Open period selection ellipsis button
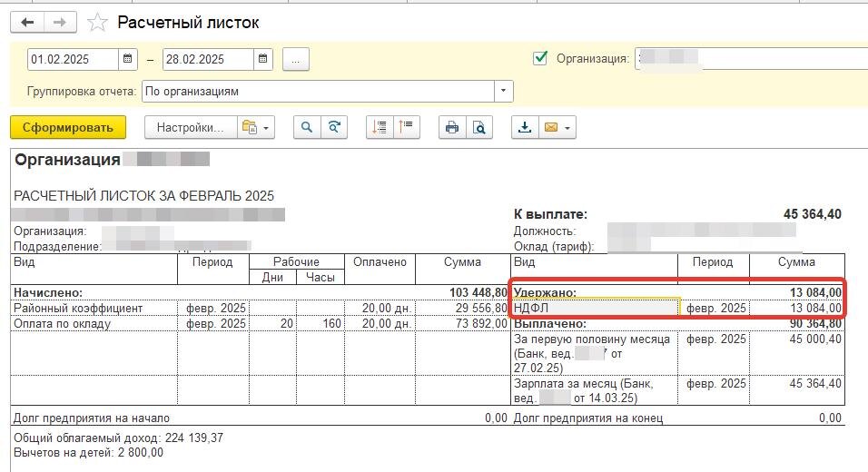 tap(296, 59)
